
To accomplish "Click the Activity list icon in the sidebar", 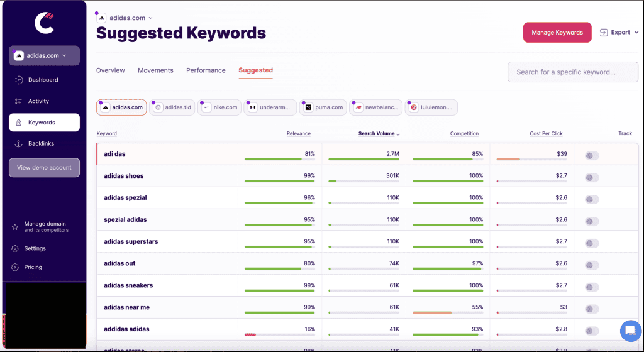I will [x=18, y=101].
